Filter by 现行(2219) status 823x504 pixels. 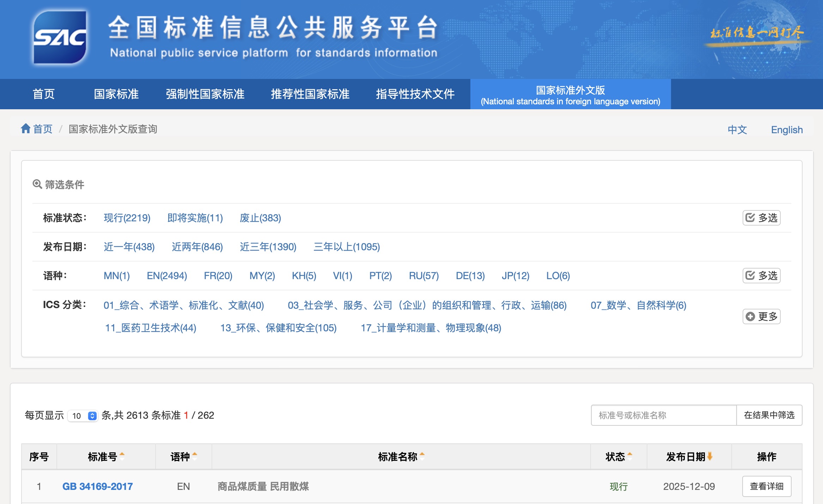click(x=127, y=218)
